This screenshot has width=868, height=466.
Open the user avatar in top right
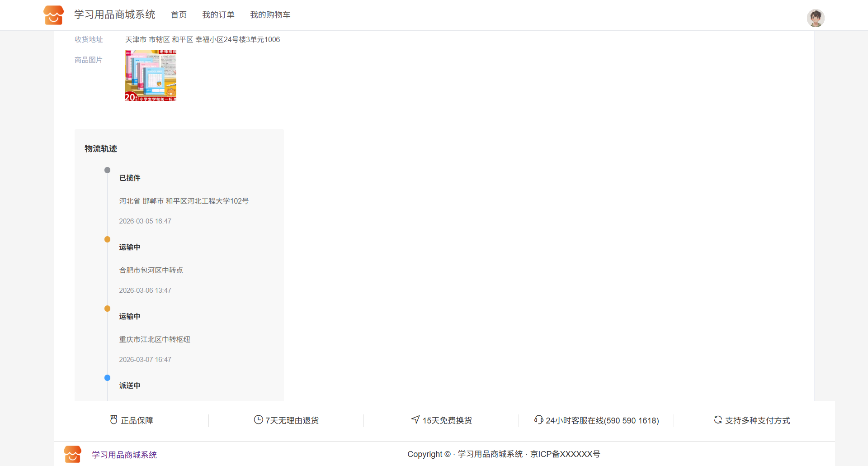pos(815,18)
